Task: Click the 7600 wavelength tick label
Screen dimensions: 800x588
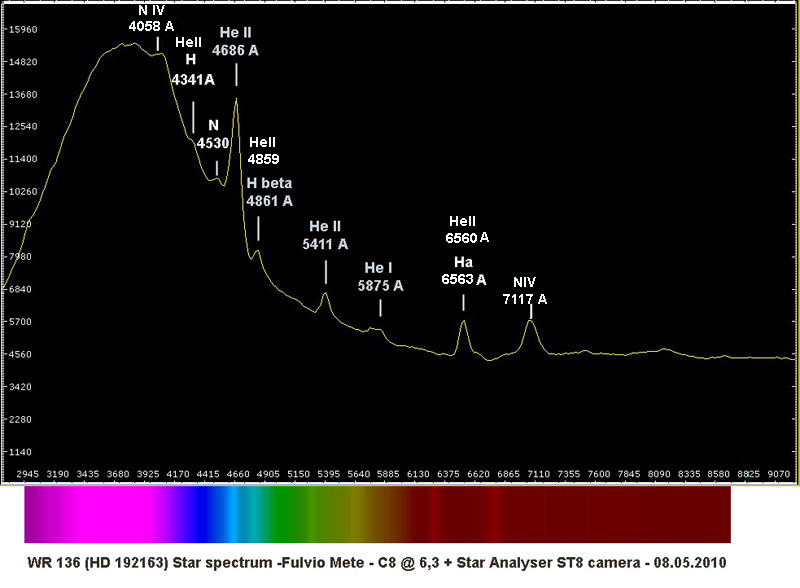Action: click(x=599, y=474)
